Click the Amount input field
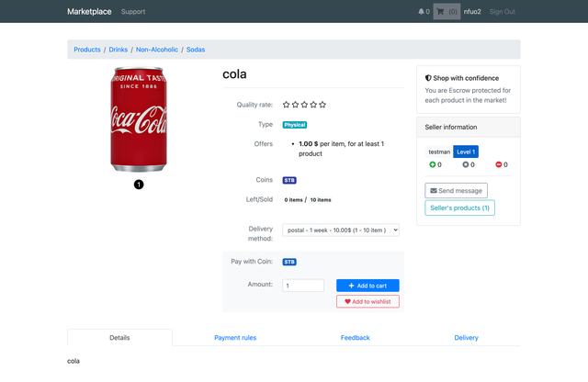The image size is (588, 382). pos(303,286)
